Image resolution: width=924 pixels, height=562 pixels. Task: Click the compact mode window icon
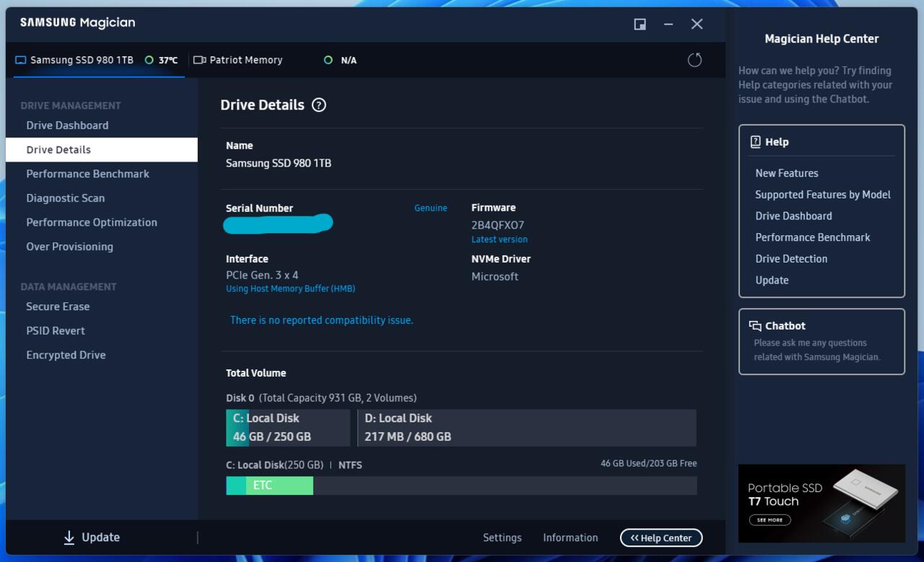click(640, 25)
